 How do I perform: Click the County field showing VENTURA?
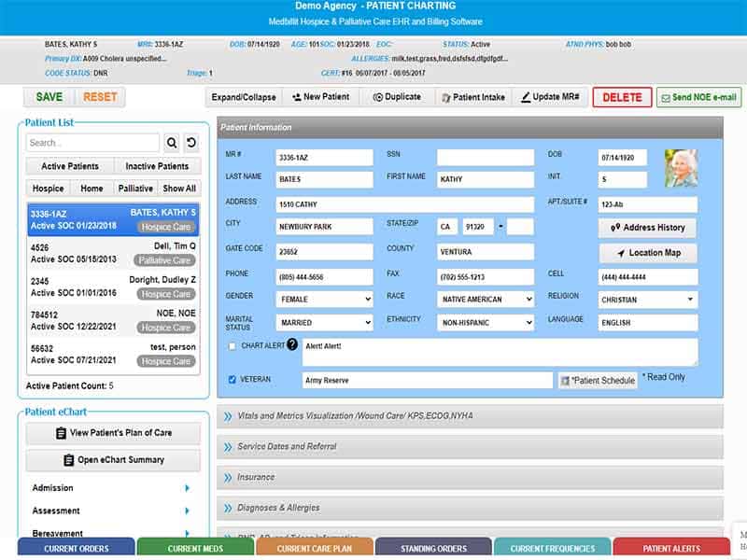[486, 251]
